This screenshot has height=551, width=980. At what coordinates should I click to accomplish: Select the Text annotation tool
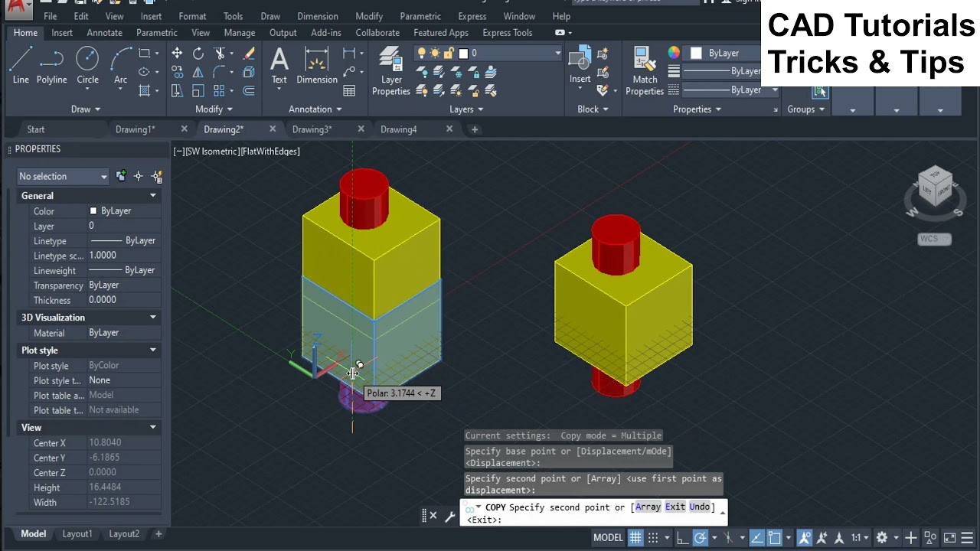[279, 66]
